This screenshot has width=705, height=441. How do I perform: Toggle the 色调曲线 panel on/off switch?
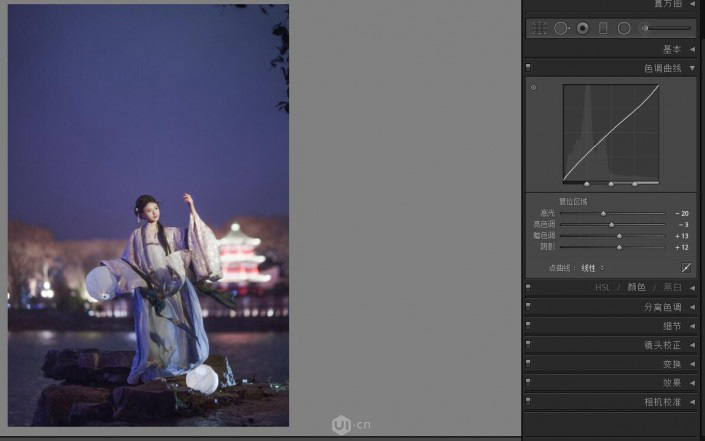(x=528, y=68)
